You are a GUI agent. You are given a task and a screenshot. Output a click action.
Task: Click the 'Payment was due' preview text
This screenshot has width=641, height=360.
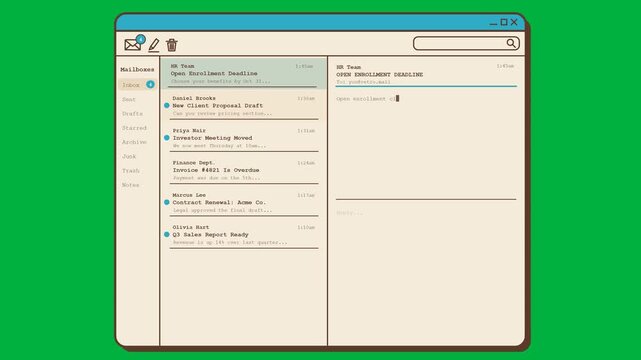tap(216, 178)
